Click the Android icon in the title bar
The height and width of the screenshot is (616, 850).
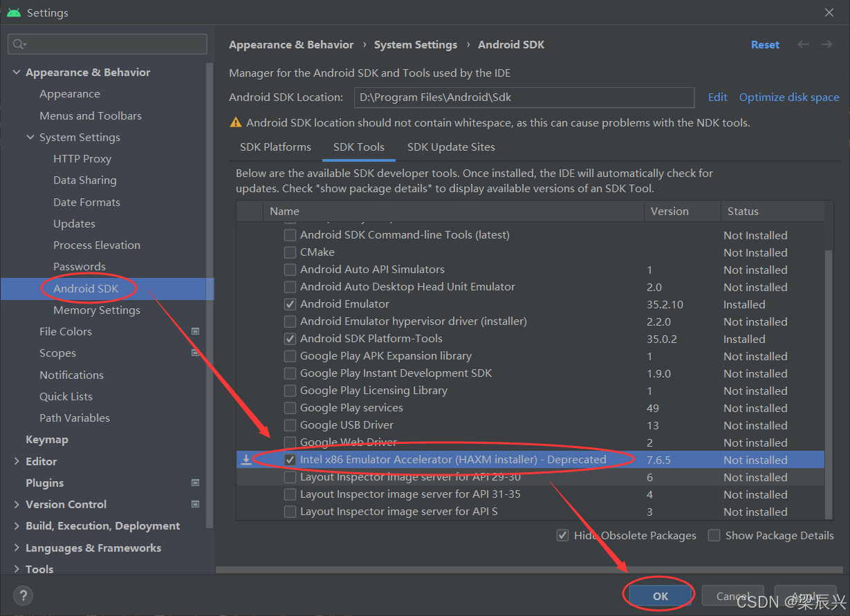[13, 12]
